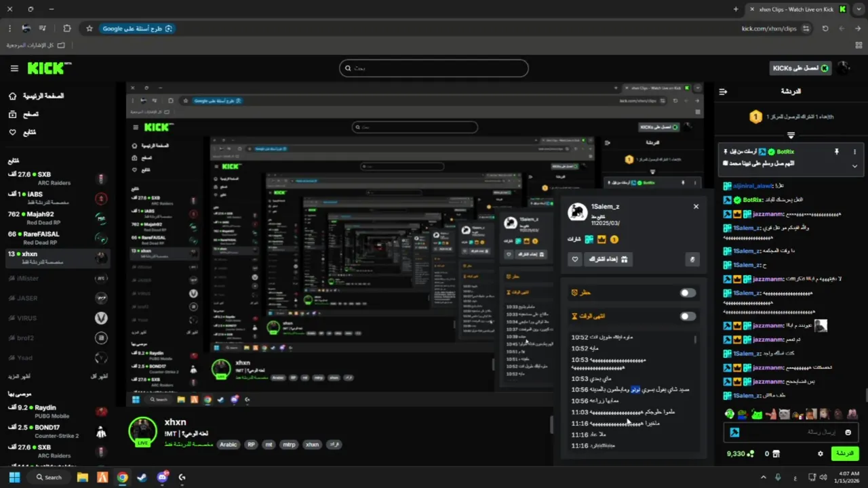This screenshot has height=488, width=868.
Task: Reload the page in Chrome
Action: (825, 28)
